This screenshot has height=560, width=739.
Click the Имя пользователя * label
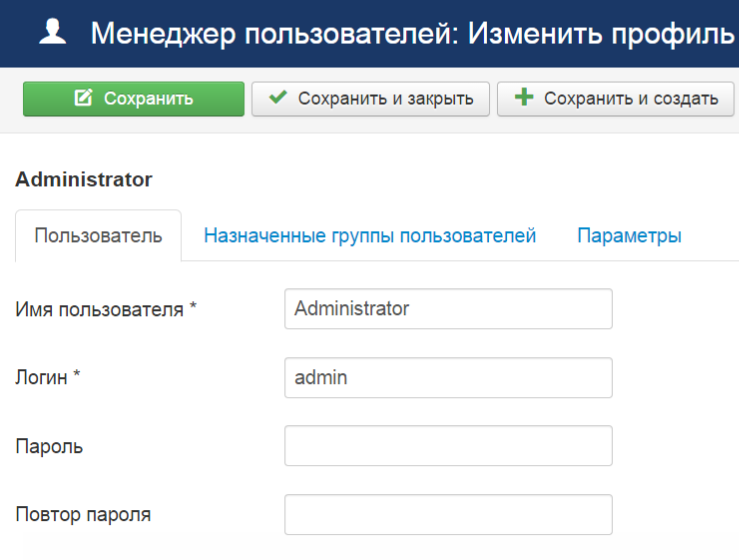pos(106,310)
